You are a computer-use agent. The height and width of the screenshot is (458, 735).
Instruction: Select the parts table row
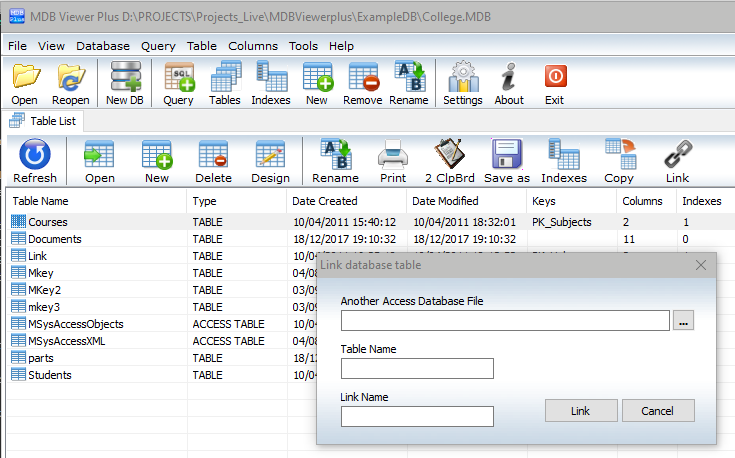pos(162,358)
